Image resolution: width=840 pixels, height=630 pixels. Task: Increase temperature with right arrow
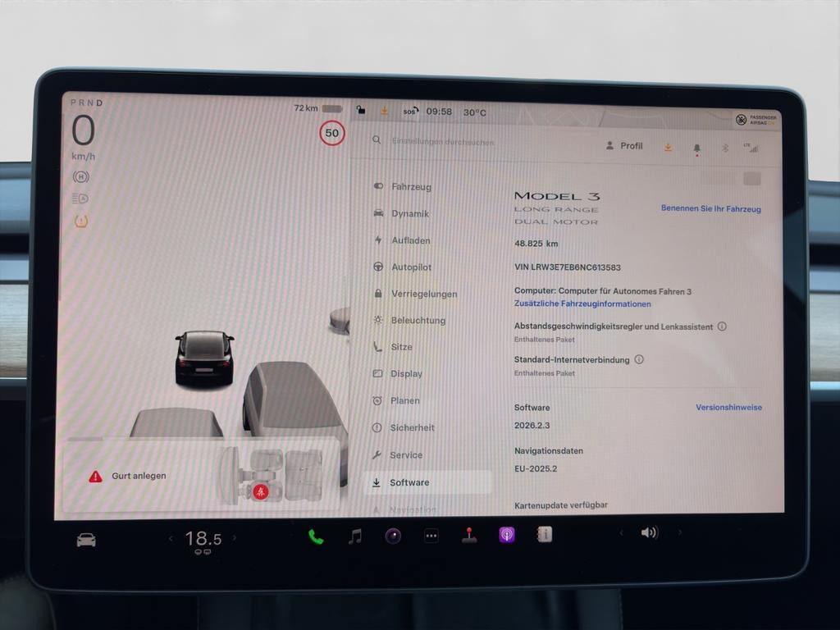pos(234,537)
